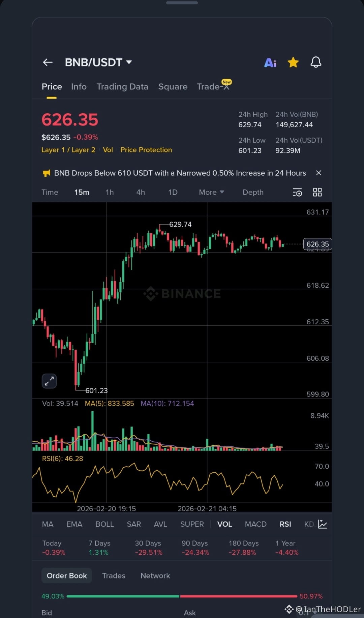The image size is (364, 618).
Task: Expand the BNB/USDT pair dropdown
Action: [129, 62]
